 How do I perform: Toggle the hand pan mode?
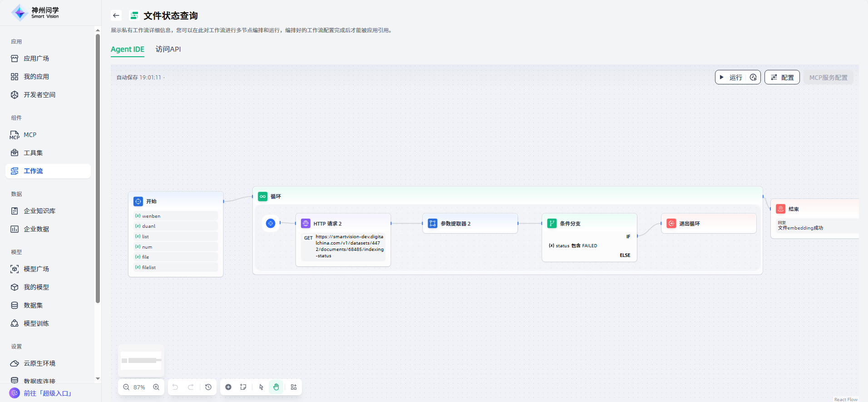(x=276, y=387)
